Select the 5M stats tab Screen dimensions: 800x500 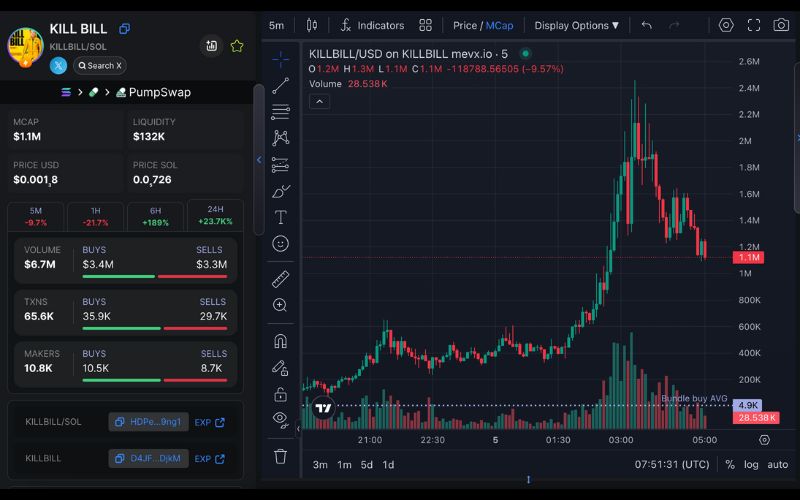(36, 216)
